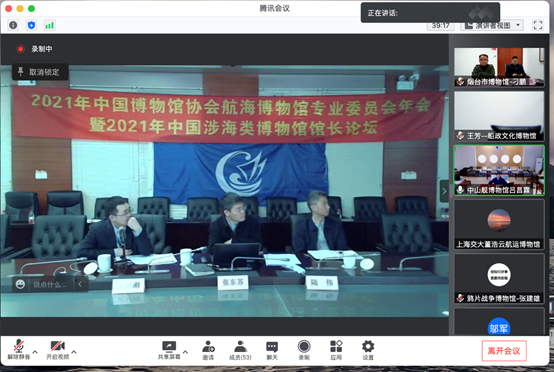Viewport: 554px width, 372px height.
Task: Collapse the participant sidebar arrow
Action: pyautogui.click(x=444, y=191)
